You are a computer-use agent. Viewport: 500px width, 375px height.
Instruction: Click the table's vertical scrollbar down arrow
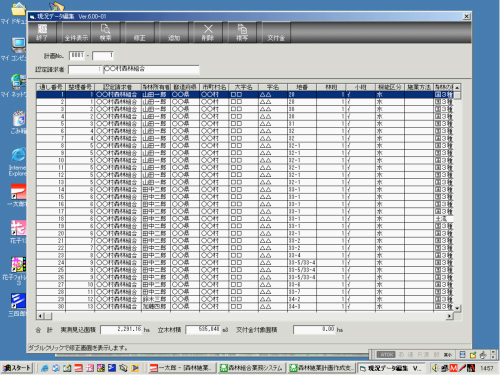coord(457,308)
